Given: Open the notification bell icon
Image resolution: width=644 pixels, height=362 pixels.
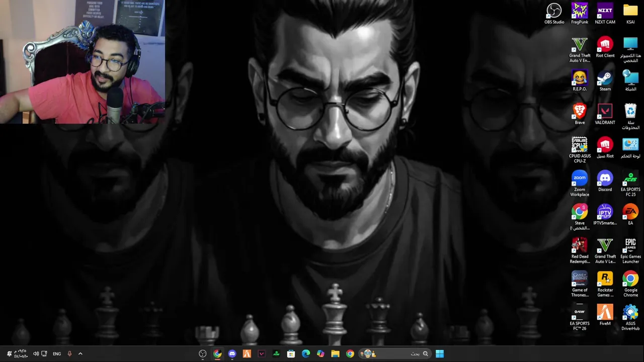Looking at the screenshot, I should pos(9,354).
